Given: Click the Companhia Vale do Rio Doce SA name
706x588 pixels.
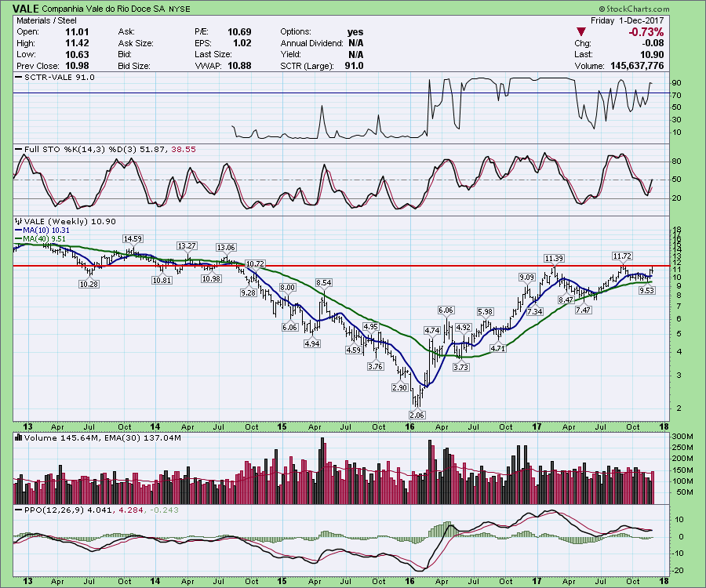Looking at the screenshot, I should point(104,9).
